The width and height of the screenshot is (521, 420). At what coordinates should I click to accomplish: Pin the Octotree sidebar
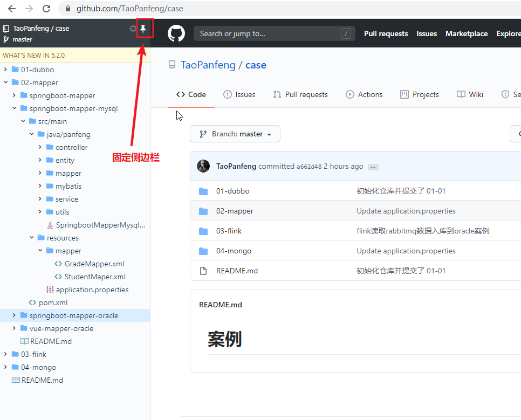click(x=143, y=29)
